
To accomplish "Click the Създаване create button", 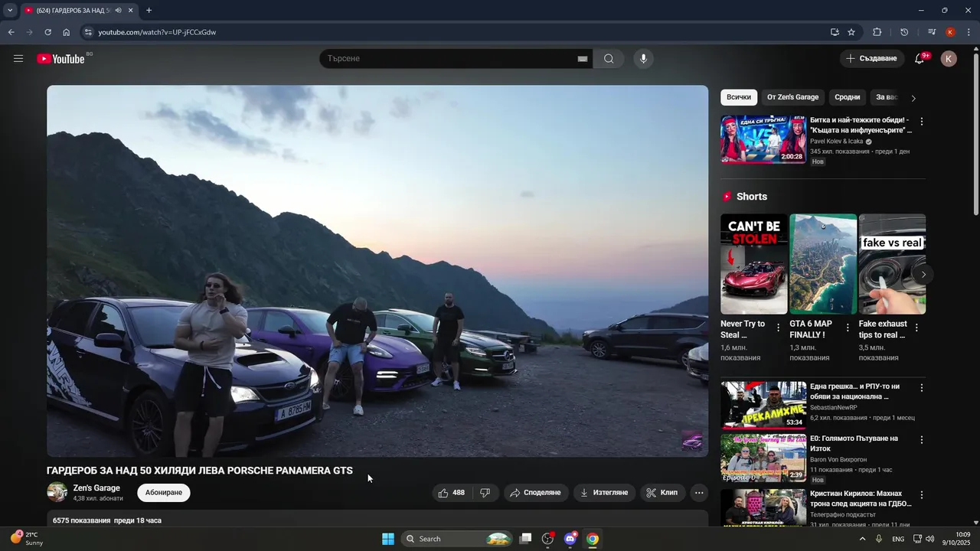I will tap(871, 59).
